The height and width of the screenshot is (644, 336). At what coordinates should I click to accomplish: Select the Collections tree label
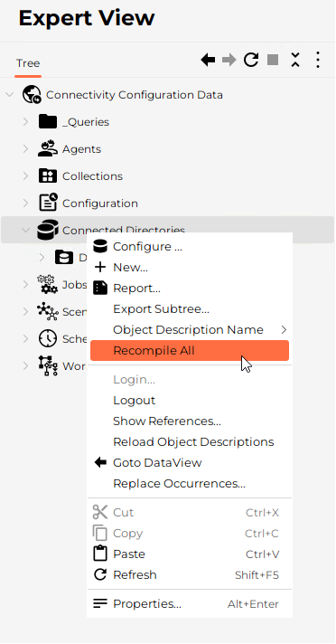pos(92,176)
